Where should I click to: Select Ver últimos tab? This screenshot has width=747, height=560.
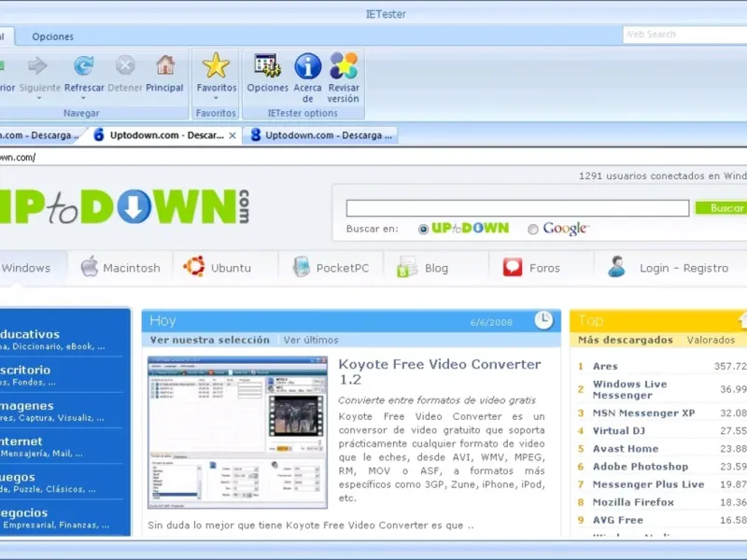(x=311, y=340)
